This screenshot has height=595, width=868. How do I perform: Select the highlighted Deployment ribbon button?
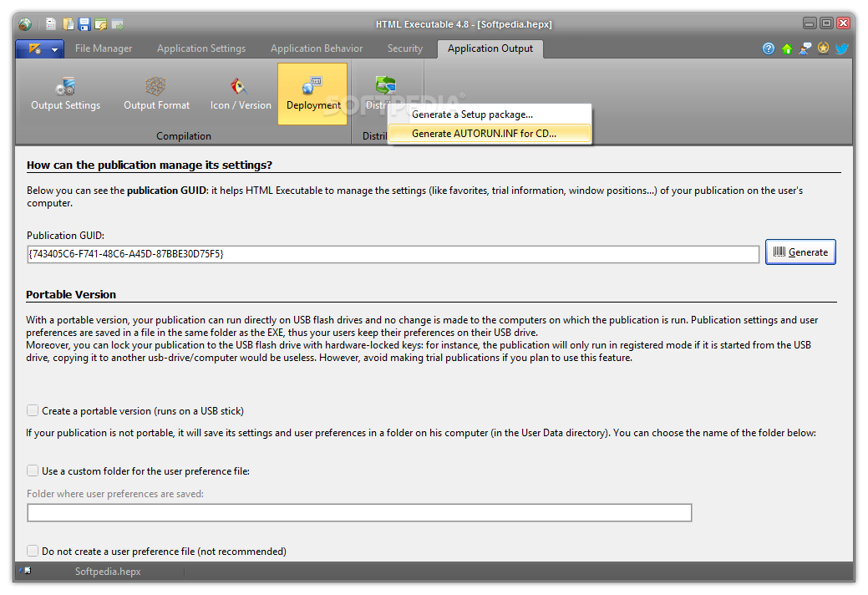(x=312, y=94)
